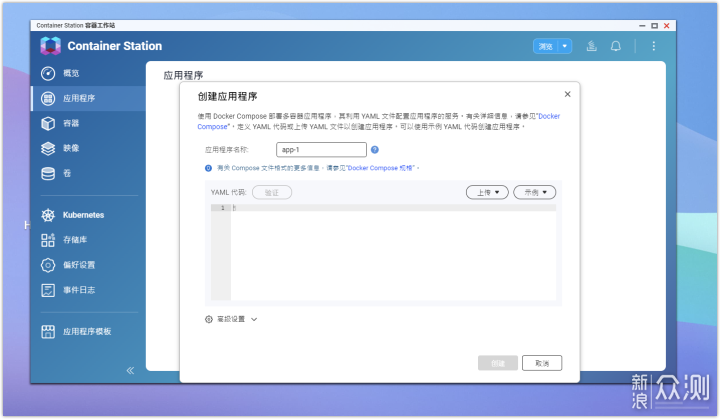Click the 高级设置 gear icon
Viewport: 720px width, 419px height.
pyautogui.click(x=208, y=319)
